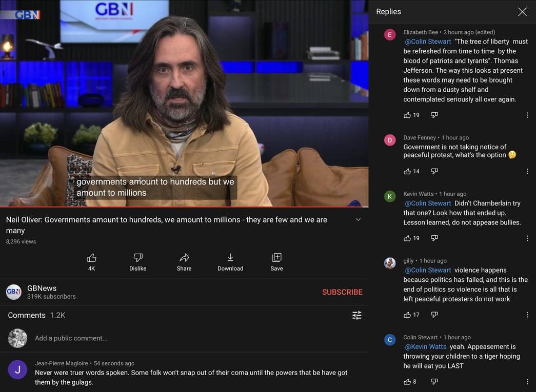This screenshot has width=536, height=392.
Task: Open @Kevin Watts mention link
Action: (x=426, y=347)
